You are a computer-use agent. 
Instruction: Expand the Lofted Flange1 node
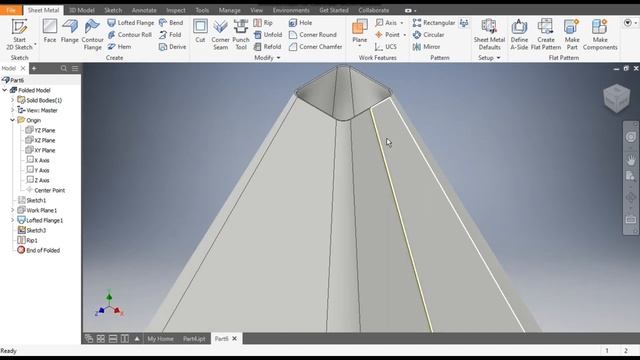coord(13,220)
